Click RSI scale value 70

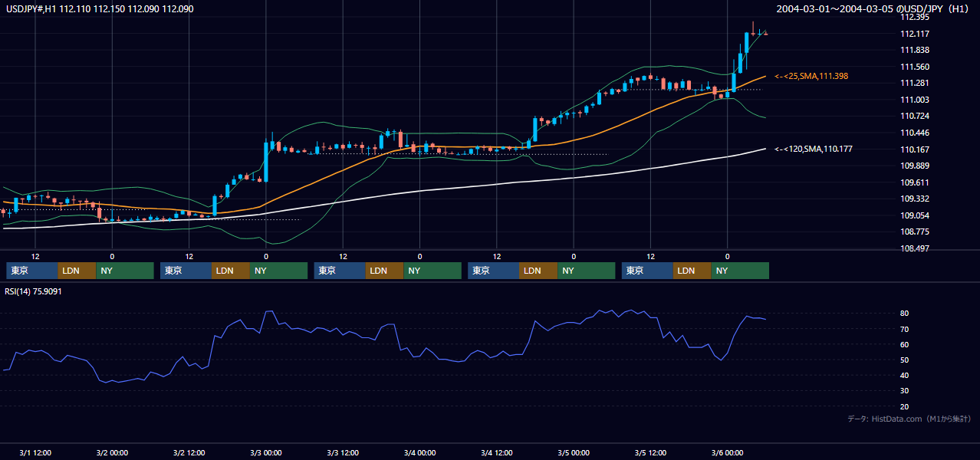(x=905, y=329)
